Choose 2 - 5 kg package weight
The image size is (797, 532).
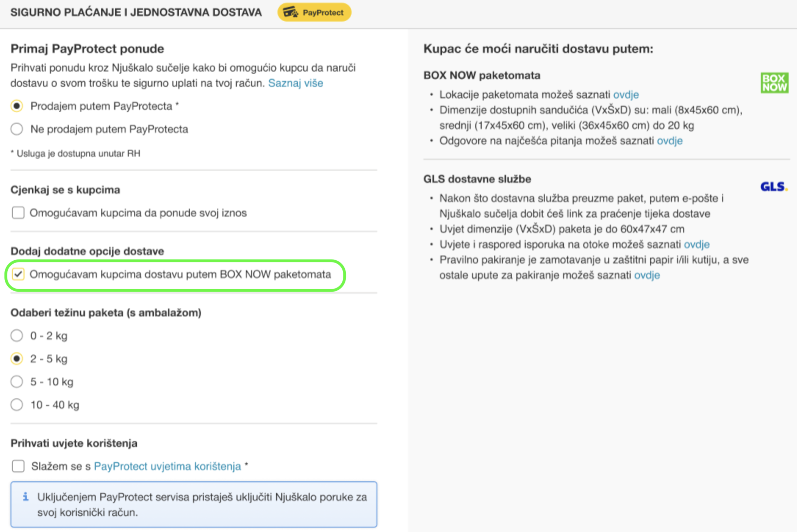tap(17, 359)
